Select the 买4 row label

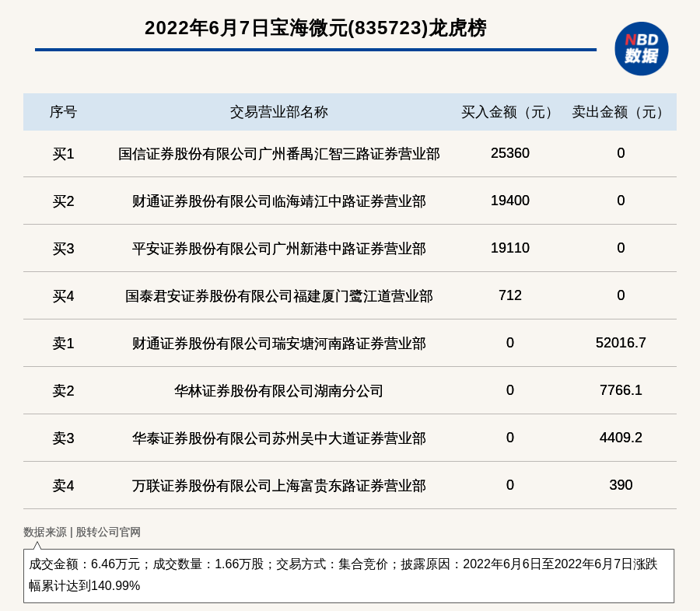tap(63, 296)
